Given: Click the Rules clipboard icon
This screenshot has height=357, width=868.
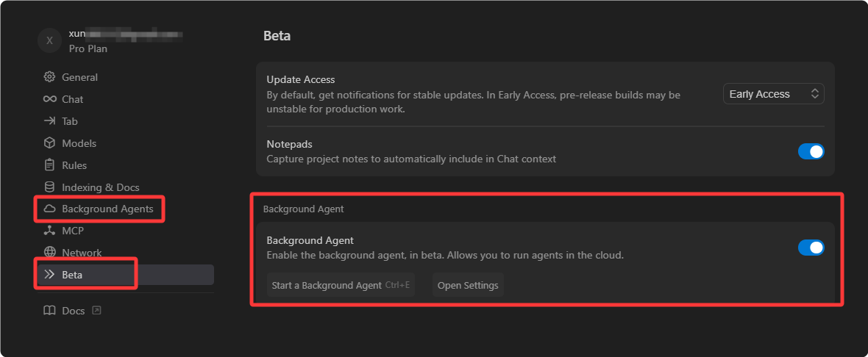Looking at the screenshot, I should 50,165.
